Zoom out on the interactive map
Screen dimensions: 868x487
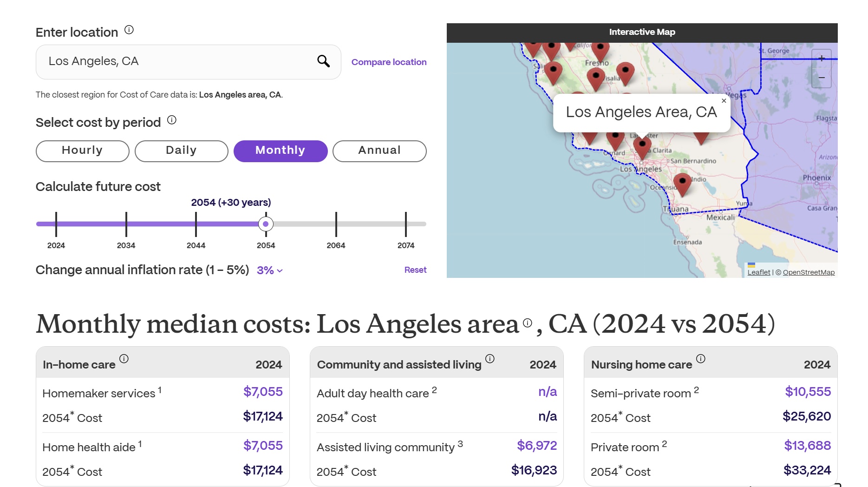(821, 78)
